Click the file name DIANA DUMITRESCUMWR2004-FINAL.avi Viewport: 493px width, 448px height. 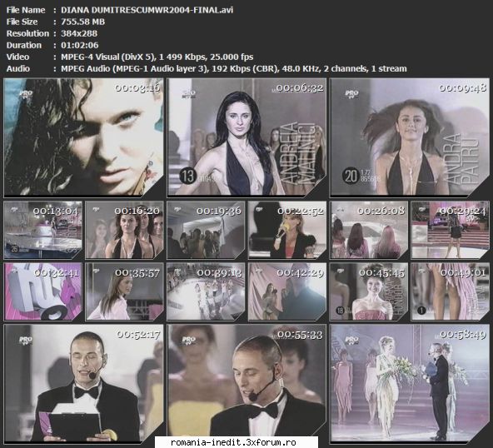tap(147, 10)
